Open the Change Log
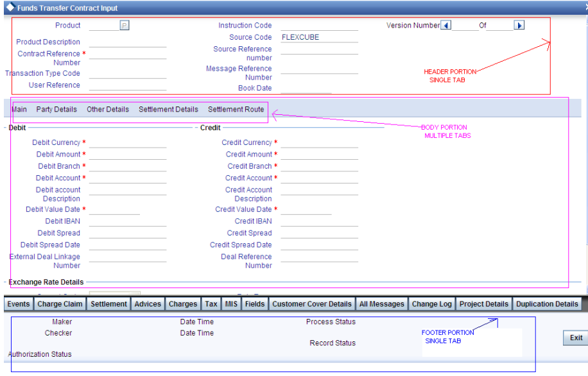588x376 pixels. [x=432, y=303]
